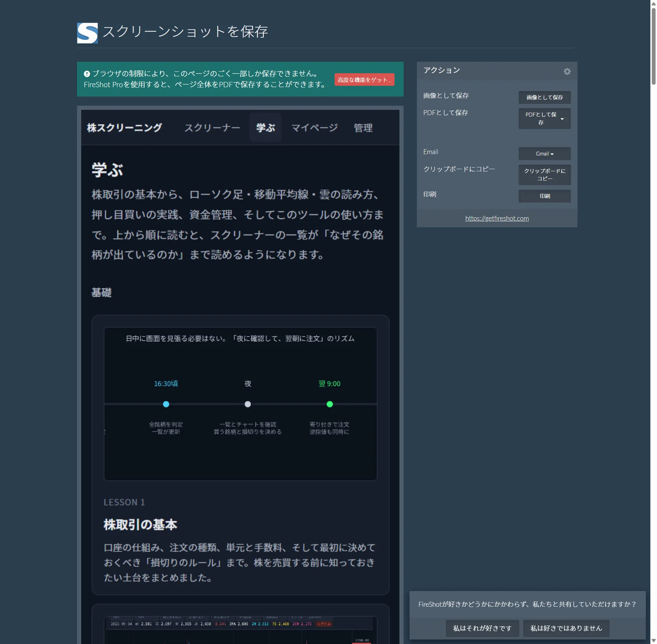This screenshot has width=657, height=644.
Task: Select the マイページ tab in preview
Action: click(314, 128)
